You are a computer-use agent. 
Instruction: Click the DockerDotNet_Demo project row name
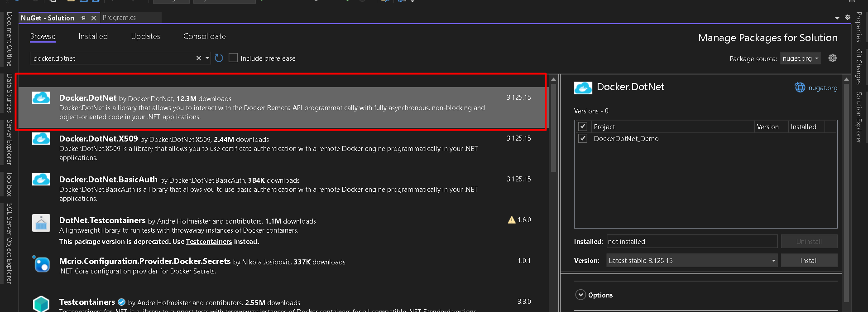tap(626, 139)
